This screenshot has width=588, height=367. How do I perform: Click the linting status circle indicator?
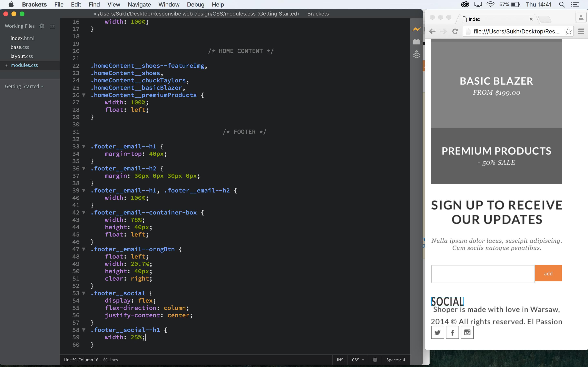point(375,360)
